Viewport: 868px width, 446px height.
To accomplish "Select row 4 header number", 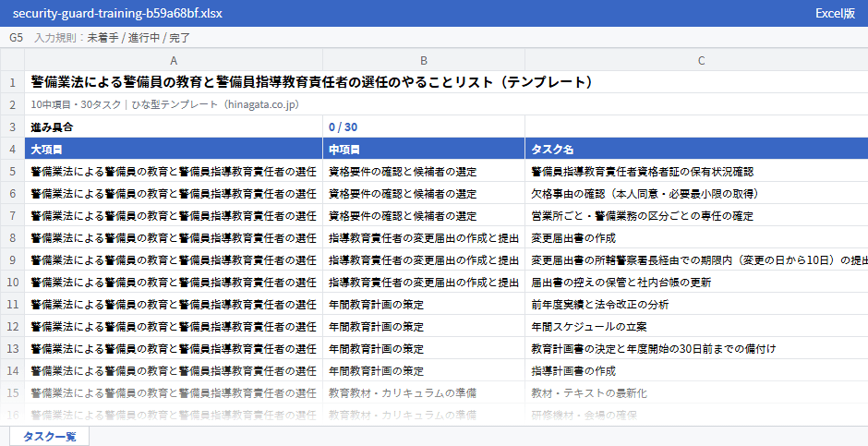I will [x=12, y=149].
